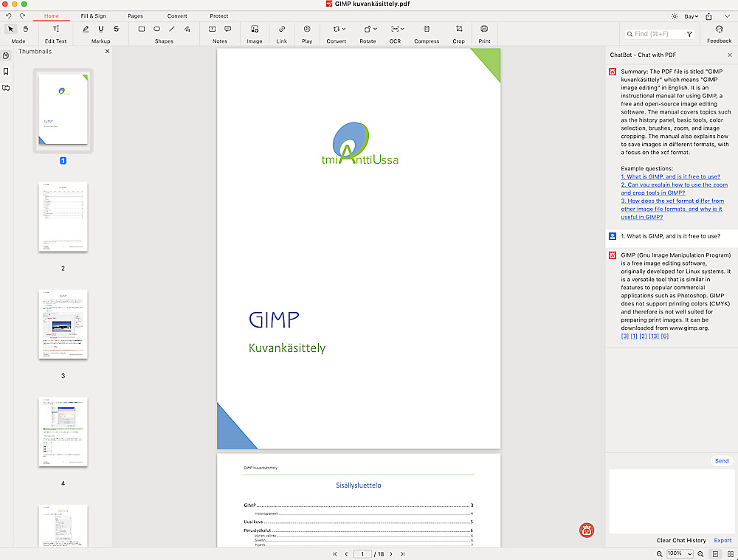Click the Edit Text tool icon

tap(55, 29)
